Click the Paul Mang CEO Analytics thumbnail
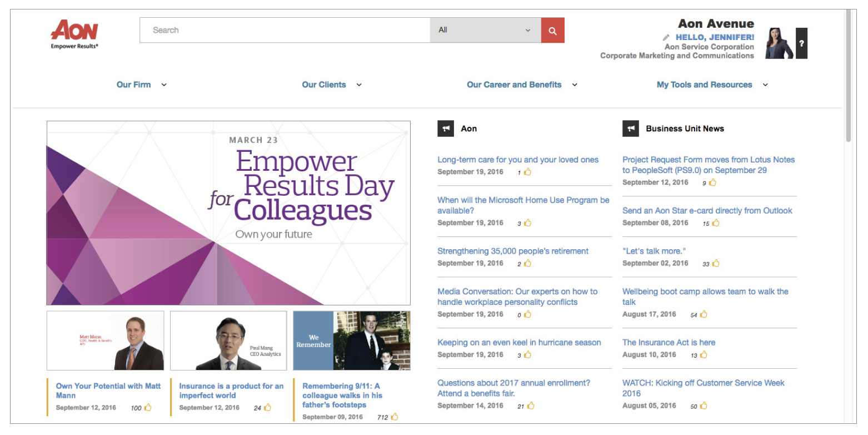 click(228, 340)
